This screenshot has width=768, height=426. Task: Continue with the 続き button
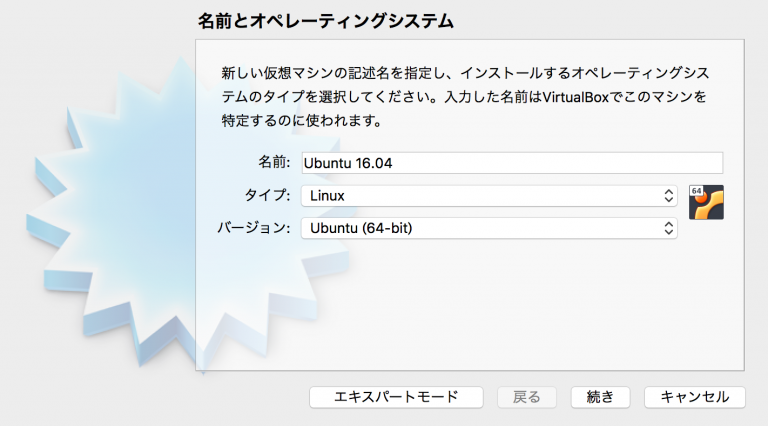pyautogui.click(x=600, y=397)
